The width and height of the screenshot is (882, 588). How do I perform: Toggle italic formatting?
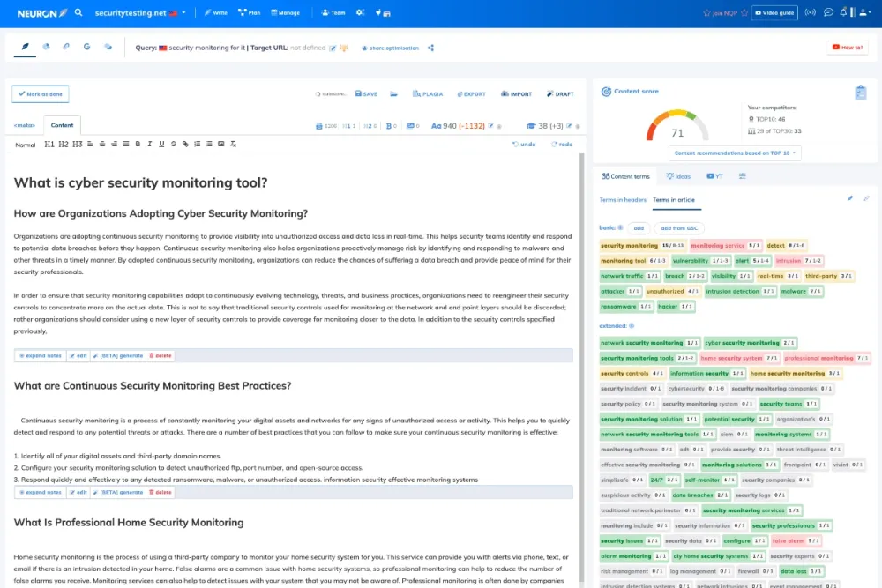pos(150,144)
